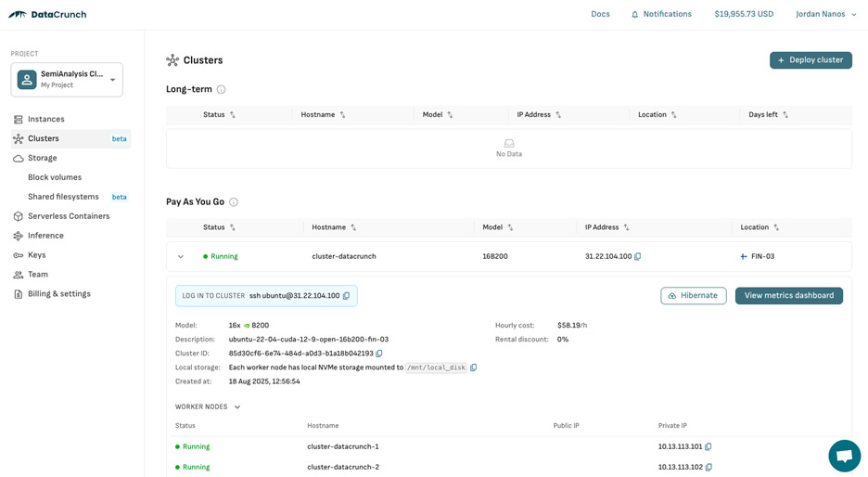The image size is (868, 477).
Task: Click the description ubuntu-22-04-cuda-12-9-open-16b200-fin-03
Action: [x=308, y=339]
